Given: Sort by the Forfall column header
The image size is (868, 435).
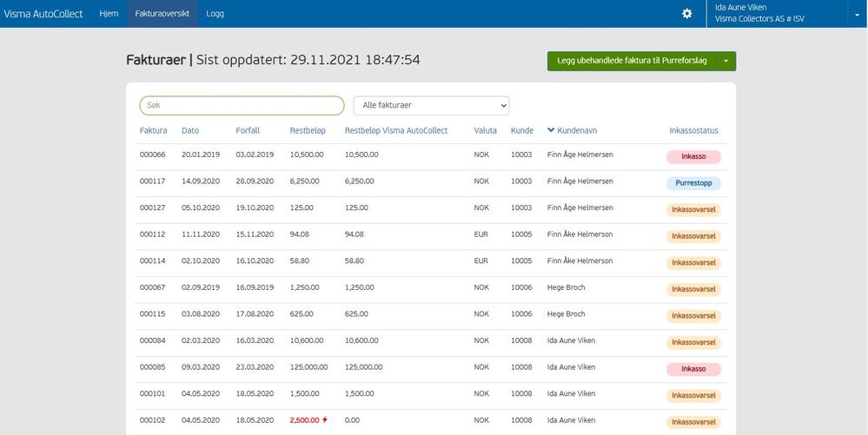Looking at the screenshot, I should tap(248, 130).
